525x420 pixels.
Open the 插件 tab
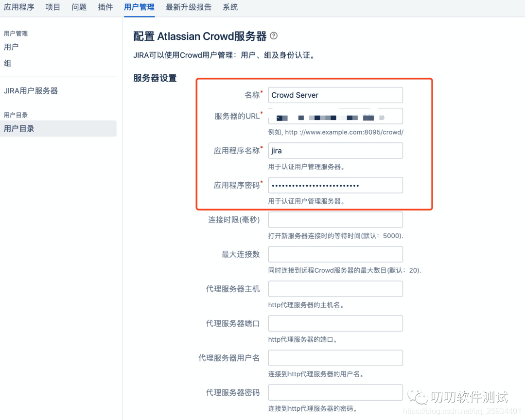point(105,7)
